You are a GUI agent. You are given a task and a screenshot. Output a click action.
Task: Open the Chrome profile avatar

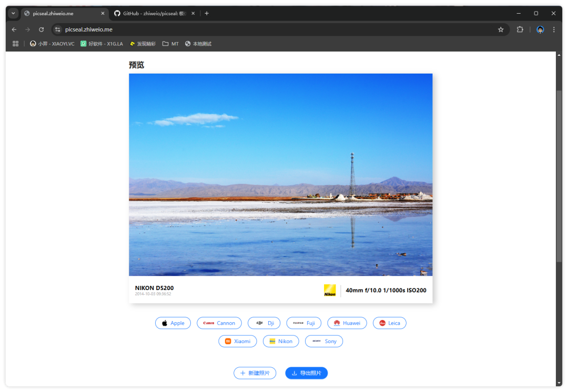point(540,29)
